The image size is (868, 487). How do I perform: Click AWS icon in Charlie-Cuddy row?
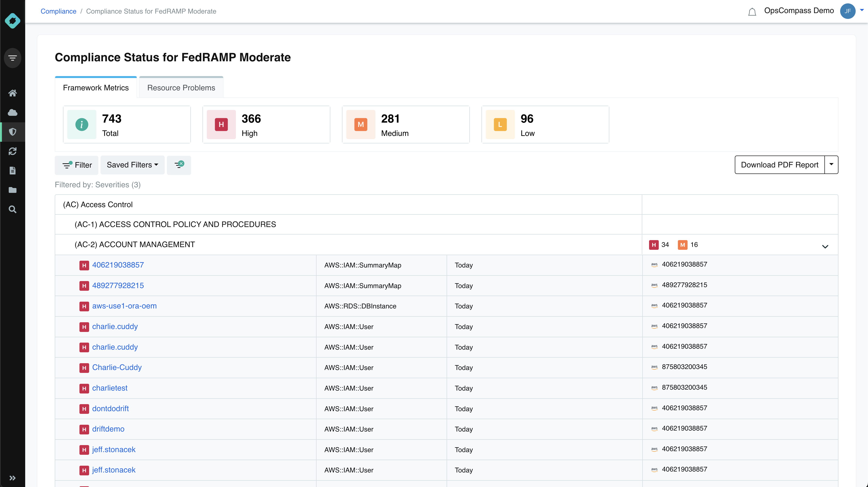pos(654,367)
